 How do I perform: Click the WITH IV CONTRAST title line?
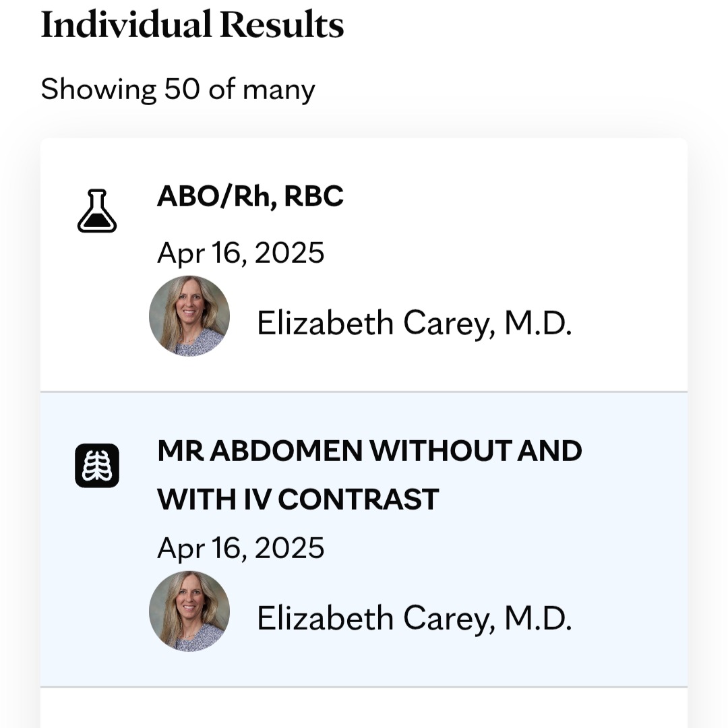[298, 499]
